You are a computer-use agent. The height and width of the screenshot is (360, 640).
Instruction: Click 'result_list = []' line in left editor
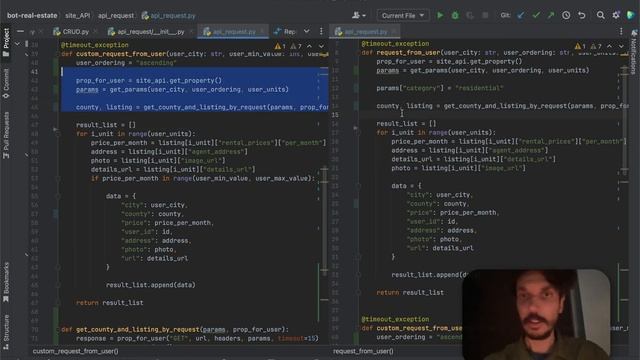[x=106, y=125]
